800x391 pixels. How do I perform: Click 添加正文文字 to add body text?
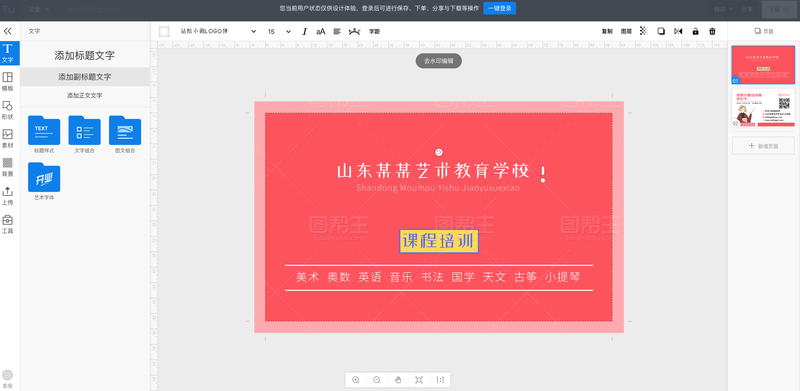[x=85, y=95]
